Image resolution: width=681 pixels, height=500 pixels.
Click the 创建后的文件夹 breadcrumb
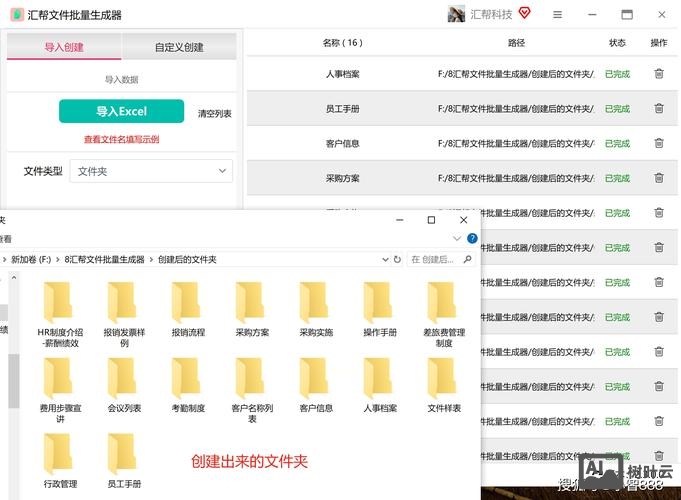tap(187, 259)
